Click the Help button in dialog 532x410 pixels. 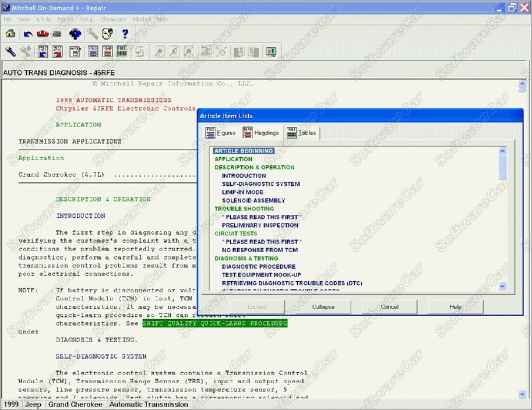tap(455, 307)
